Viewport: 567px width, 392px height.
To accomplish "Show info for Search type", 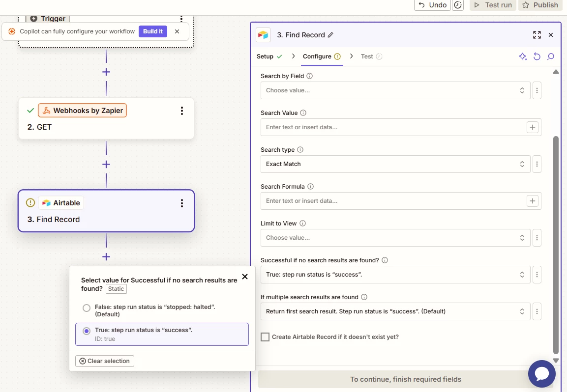I will (300, 149).
